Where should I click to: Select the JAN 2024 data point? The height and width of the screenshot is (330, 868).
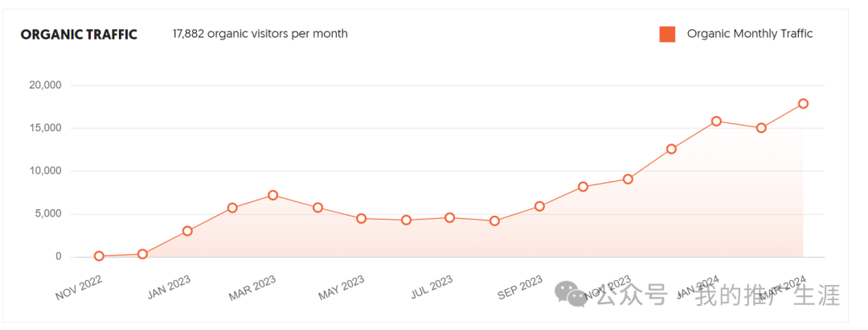coord(716,122)
